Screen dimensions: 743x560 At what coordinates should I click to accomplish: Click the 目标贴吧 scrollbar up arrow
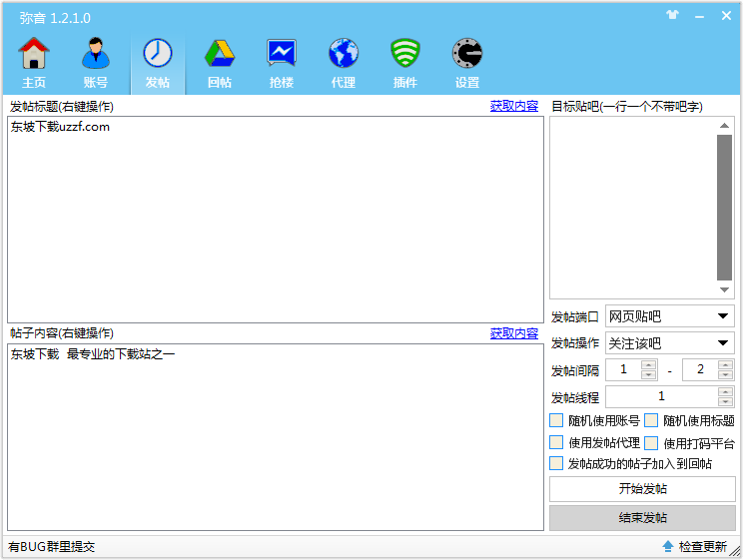point(724,126)
